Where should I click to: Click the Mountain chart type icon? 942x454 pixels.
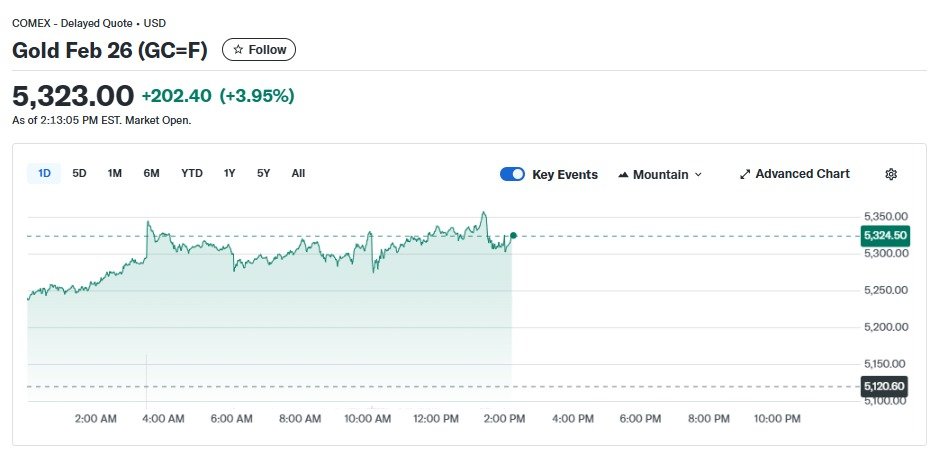point(624,175)
